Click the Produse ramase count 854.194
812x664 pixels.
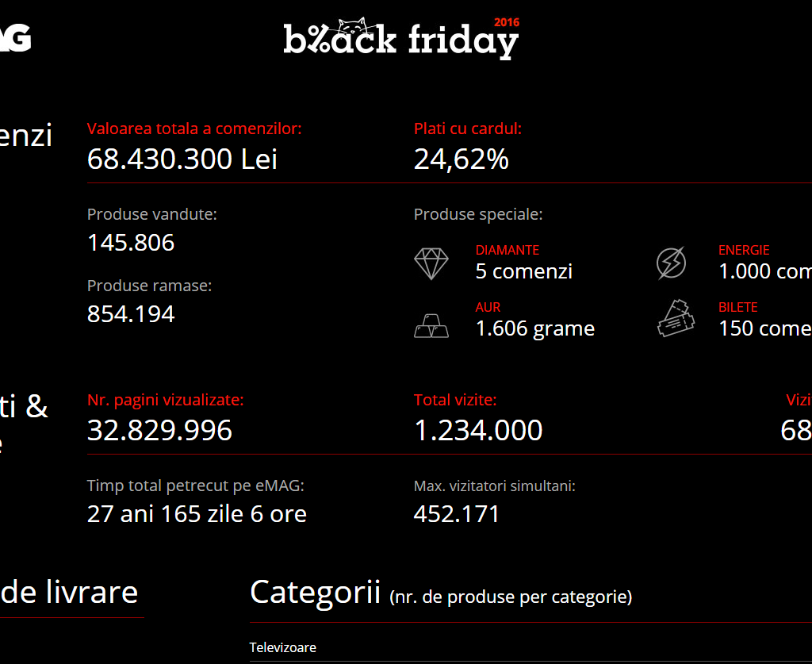pyautogui.click(x=131, y=314)
